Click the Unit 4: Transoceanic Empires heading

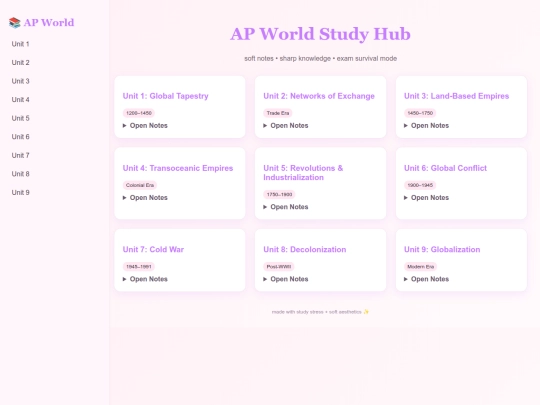pyautogui.click(x=178, y=168)
